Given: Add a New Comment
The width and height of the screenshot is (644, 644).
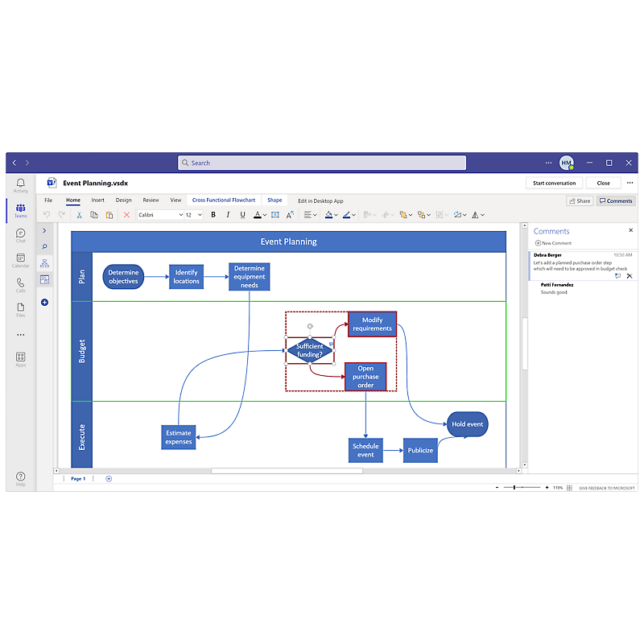Looking at the screenshot, I should pyautogui.click(x=553, y=243).
